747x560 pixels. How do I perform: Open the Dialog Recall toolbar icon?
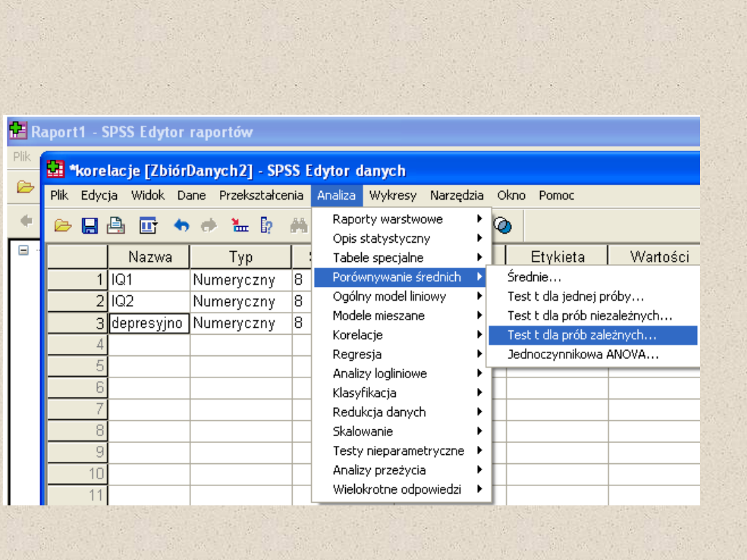point(148,225)
